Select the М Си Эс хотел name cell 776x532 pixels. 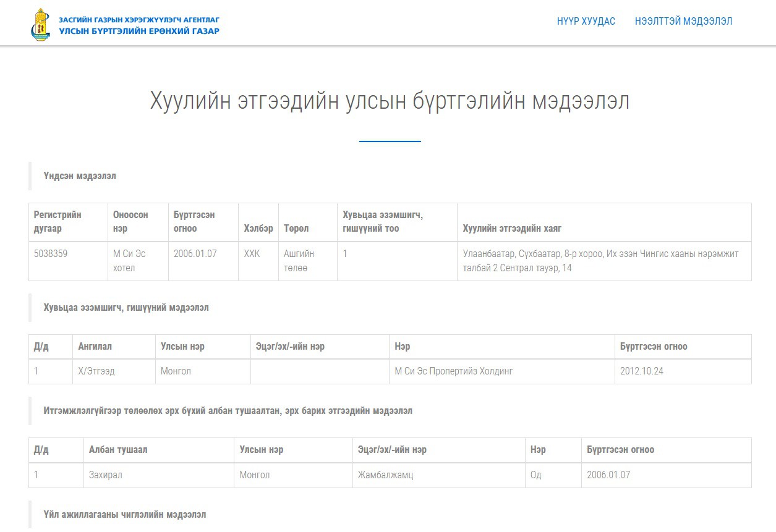tap(138, 261)
